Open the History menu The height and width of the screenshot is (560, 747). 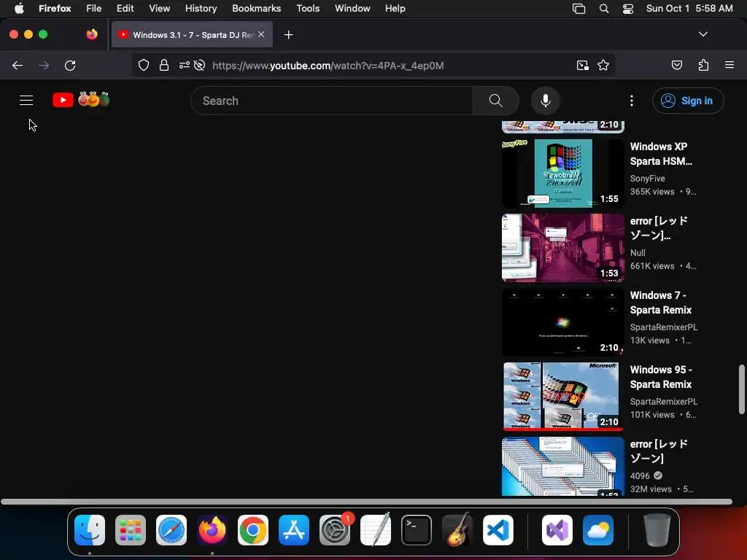point(201,8)
